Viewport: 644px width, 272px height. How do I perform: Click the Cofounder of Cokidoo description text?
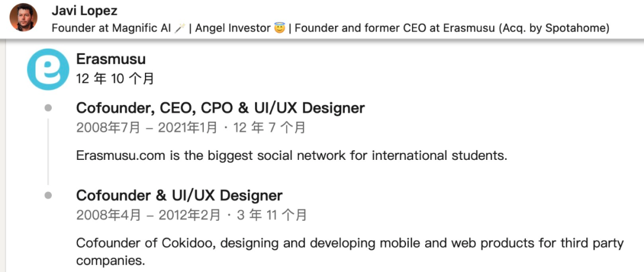coord(350,252)
